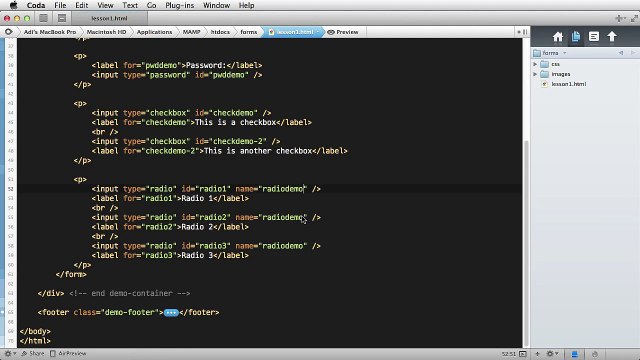Click MAMP in path bar
This screenshot has height=360, width=640.
(x=191, y=32)
